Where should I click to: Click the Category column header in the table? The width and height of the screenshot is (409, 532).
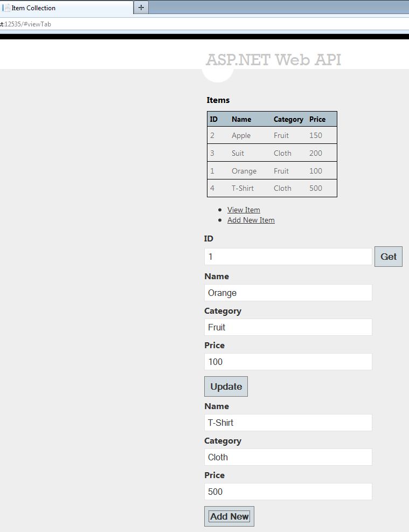289,120
